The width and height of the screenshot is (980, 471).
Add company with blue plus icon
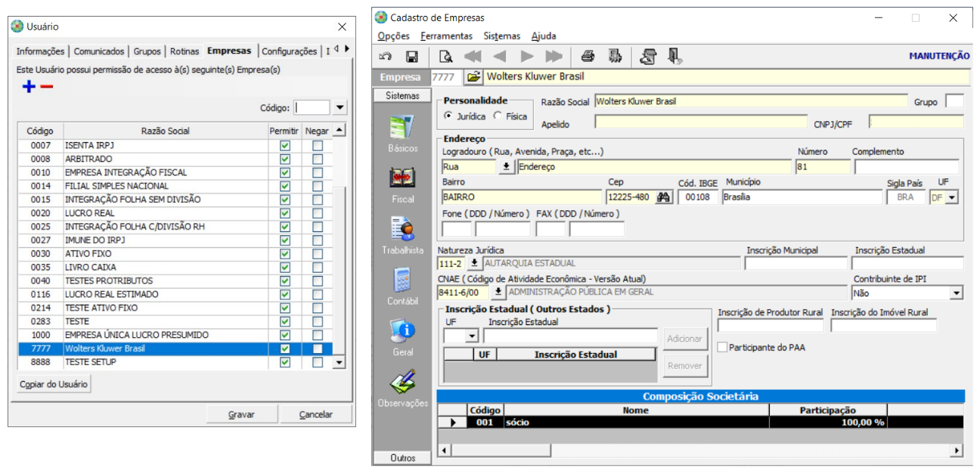tap(29, 86)
